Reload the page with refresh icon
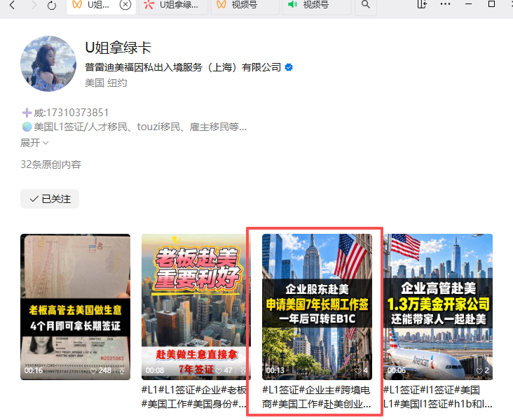This screenshot has height=420, width=513. (52, 5)
